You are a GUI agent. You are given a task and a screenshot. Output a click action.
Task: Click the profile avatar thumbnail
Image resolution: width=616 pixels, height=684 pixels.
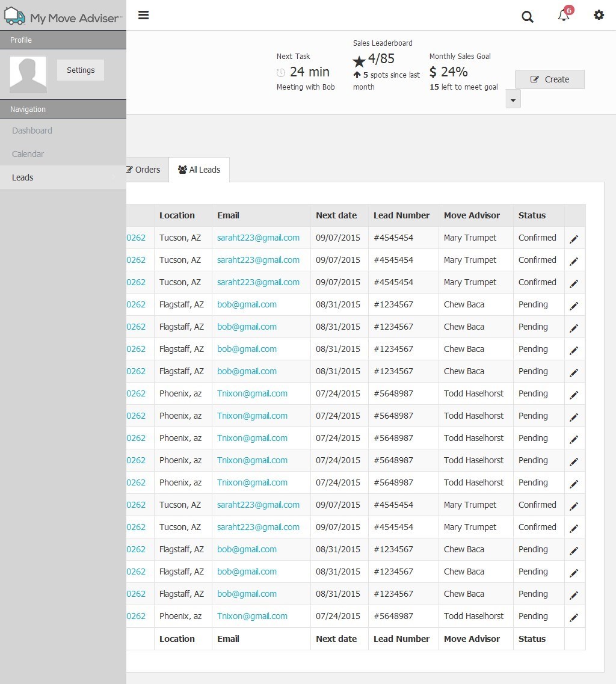(x=28, y=75)
